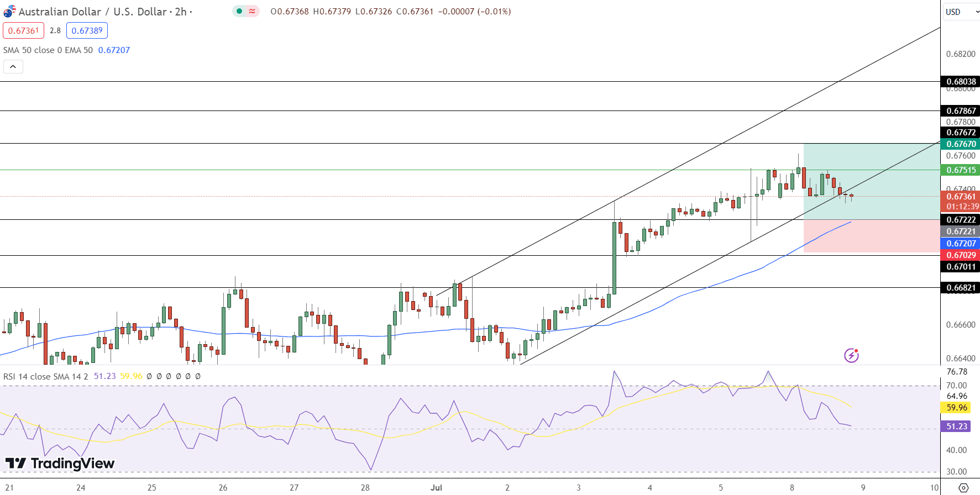Click the 0.68200 price scale tick

pos(961,54)
